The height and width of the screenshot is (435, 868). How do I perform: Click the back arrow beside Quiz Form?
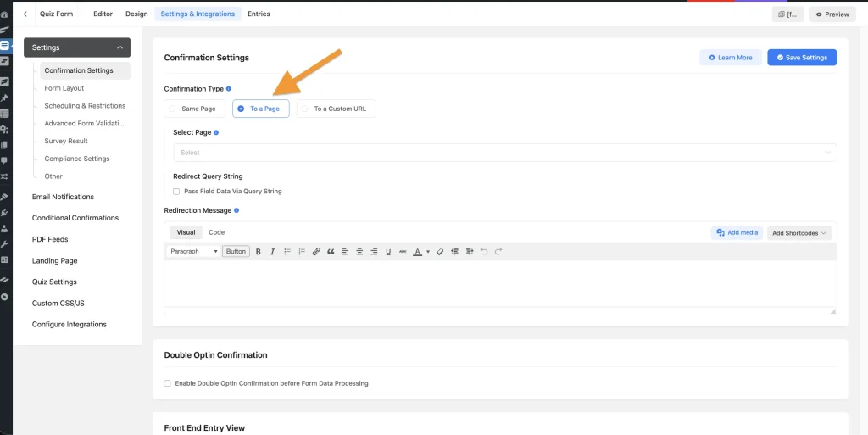(25, 14)
